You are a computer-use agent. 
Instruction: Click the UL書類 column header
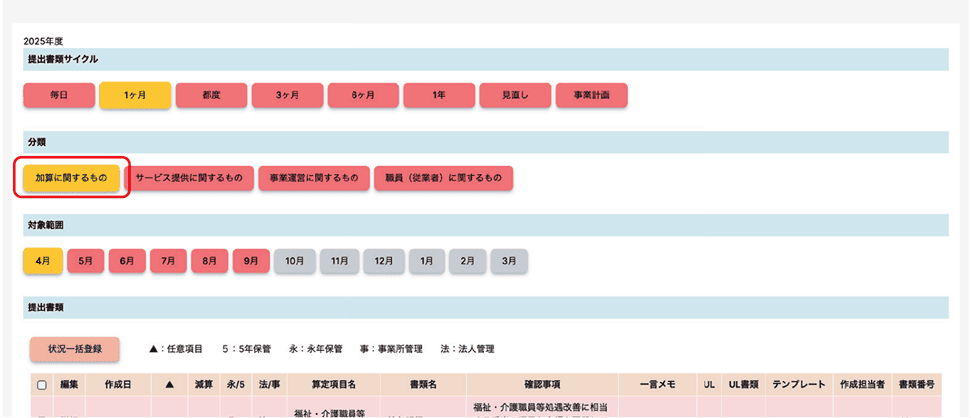pyautogui.click(x=743, y=385)
